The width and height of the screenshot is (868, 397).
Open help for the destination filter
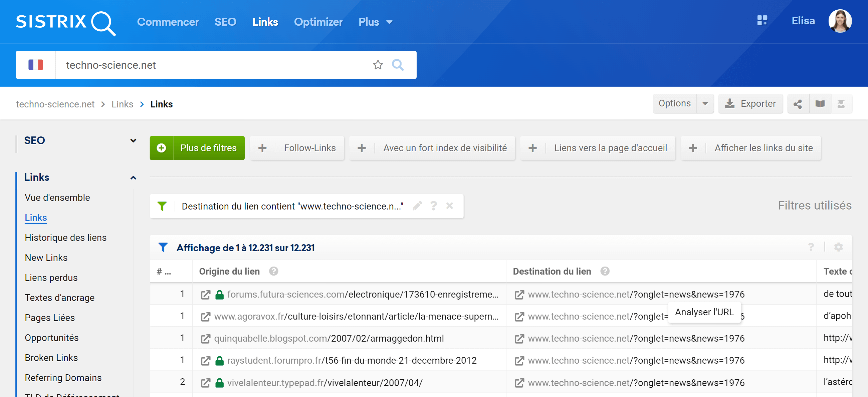click(433, 206)
